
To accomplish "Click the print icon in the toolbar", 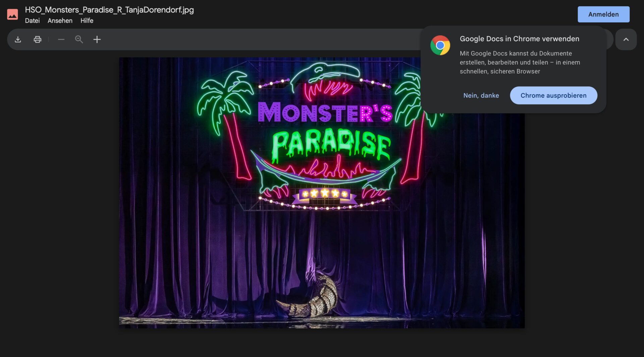I will [x=38, y=40].
